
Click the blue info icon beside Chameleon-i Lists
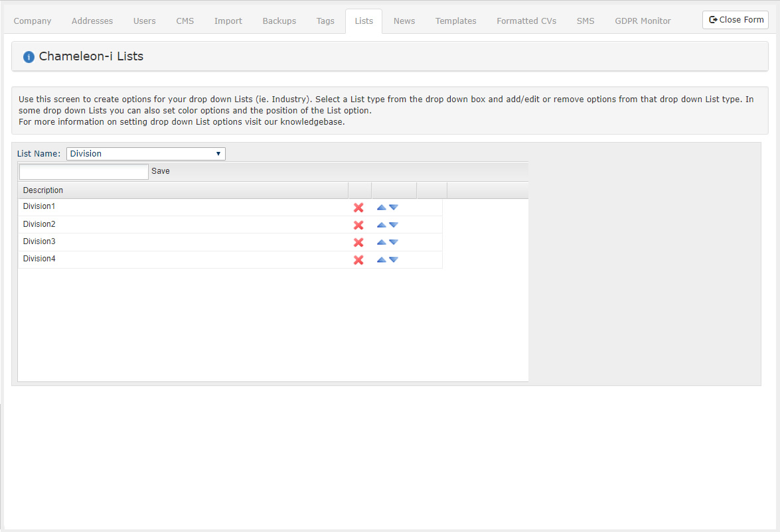[29, 56]
